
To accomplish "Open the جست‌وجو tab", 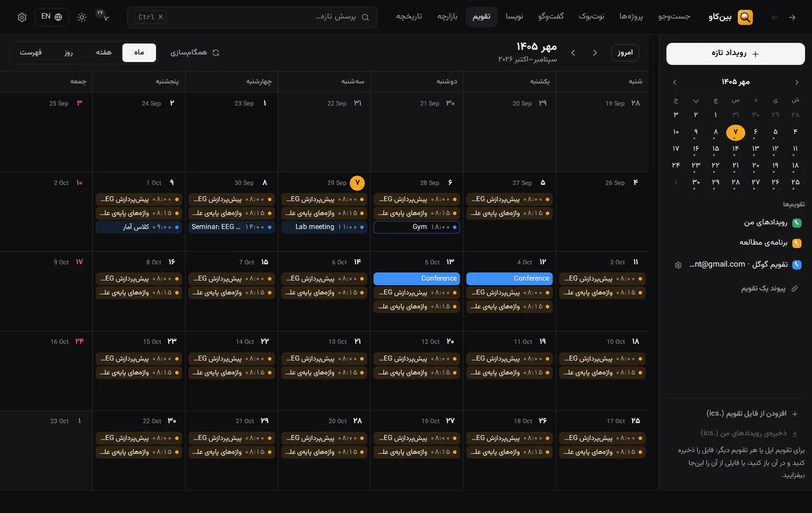I will point(674,16).
